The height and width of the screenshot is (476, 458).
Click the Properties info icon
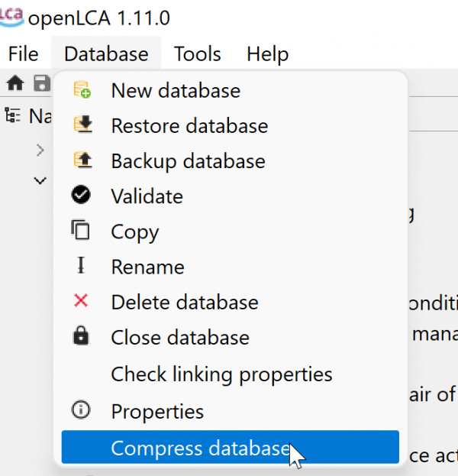(81, 410)
